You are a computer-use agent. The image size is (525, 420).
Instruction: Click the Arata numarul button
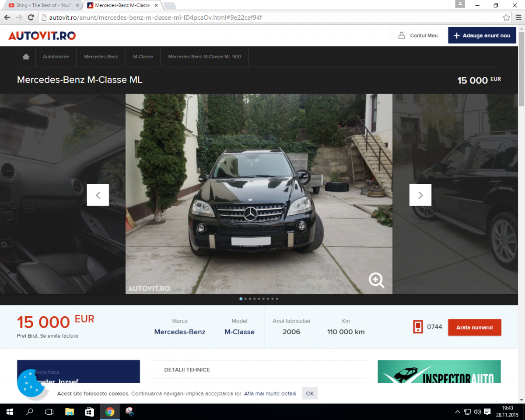pyautogui.click(x=475, y=327)
